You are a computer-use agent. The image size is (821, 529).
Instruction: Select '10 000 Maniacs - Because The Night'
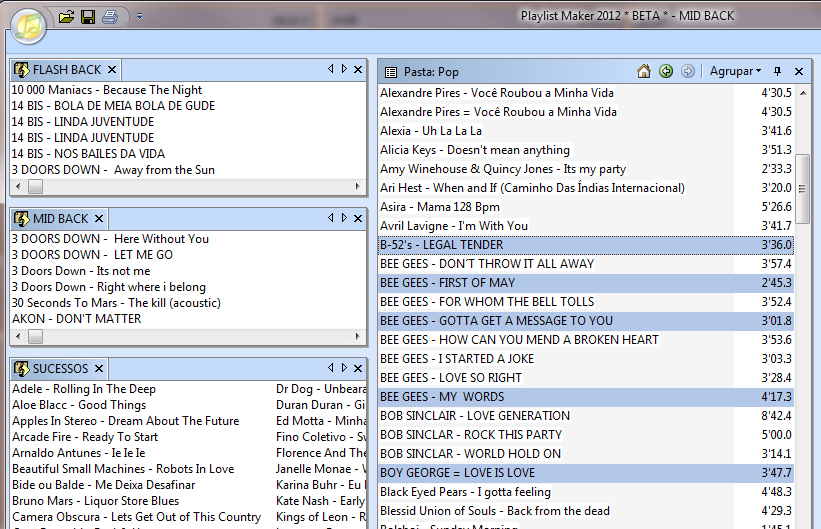107,90
